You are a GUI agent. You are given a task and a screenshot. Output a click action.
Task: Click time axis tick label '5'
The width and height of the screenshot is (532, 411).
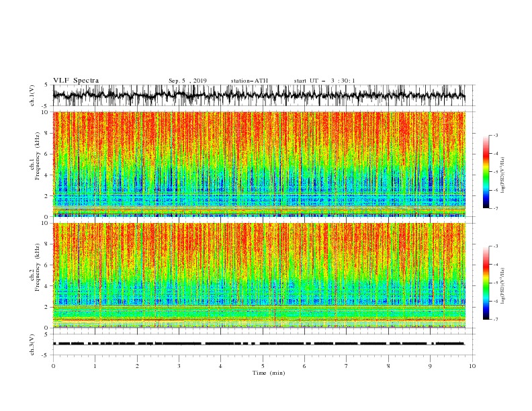coord(263,366)
